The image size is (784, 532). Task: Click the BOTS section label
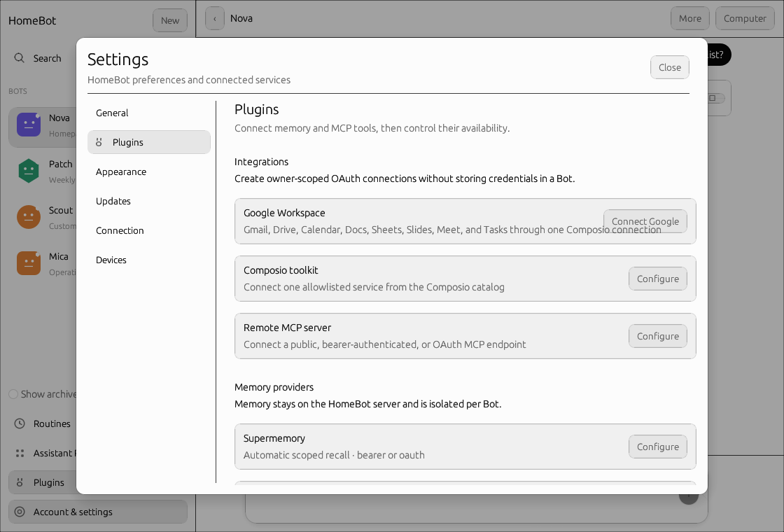click(x=17, y=91)
